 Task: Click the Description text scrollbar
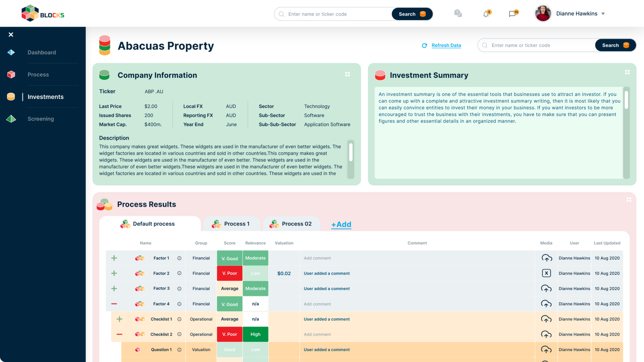click(351, 159)
